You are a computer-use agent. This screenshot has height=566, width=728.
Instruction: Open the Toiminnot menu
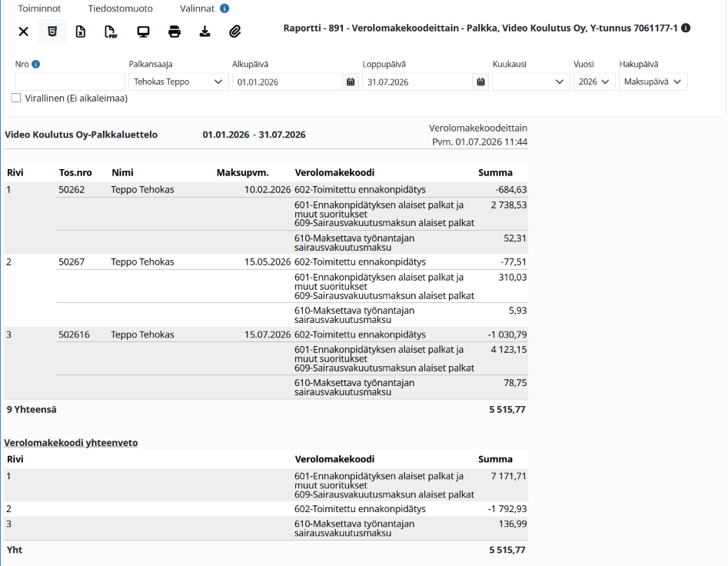(x=39, y=8)
